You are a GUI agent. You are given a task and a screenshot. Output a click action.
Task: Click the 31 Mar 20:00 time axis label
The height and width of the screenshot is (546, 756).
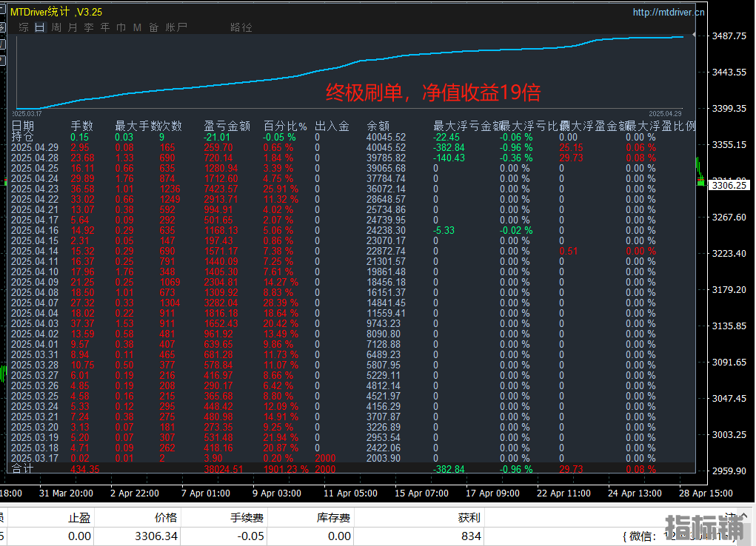pyautogui.click(x=66, y=493)
